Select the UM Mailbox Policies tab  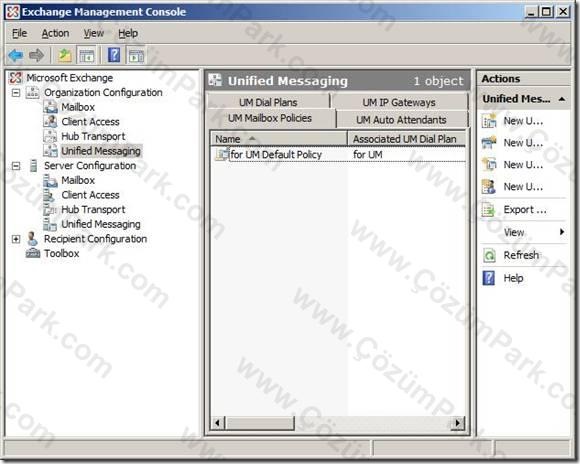coord(270,118)
